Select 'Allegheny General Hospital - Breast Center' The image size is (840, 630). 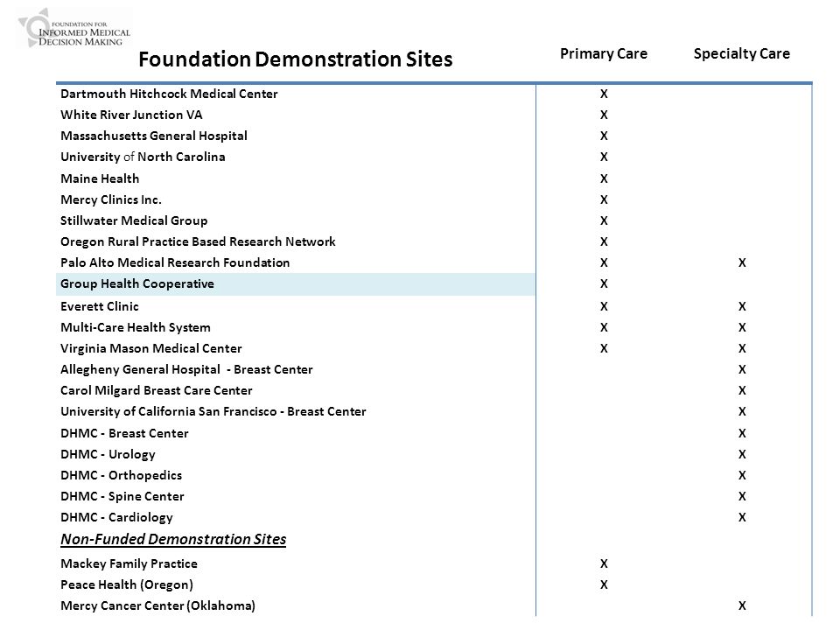186,369
